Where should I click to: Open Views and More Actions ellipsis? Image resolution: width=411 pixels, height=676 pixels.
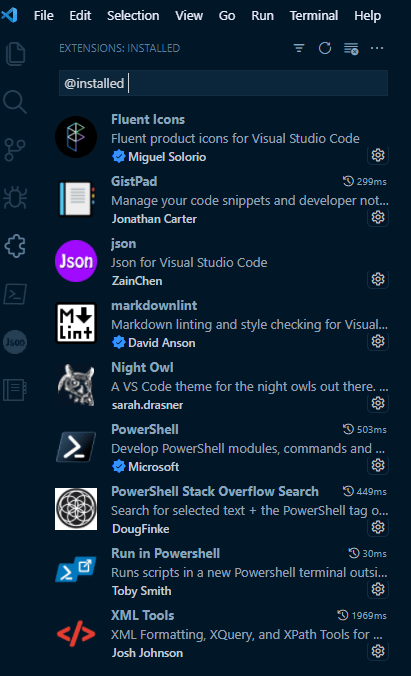point(377,48)
